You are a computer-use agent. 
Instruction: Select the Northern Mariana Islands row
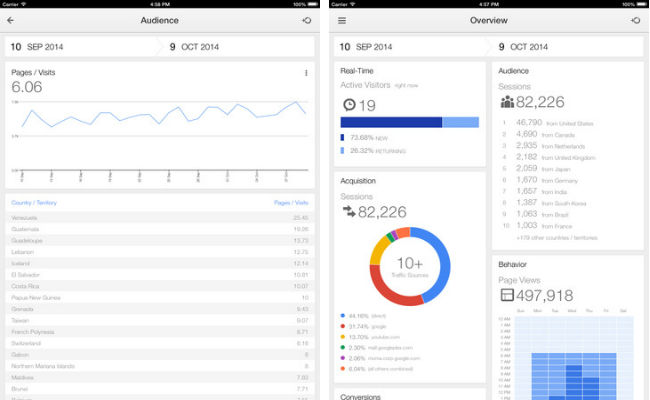pyautogui.click(x=160, y=366)
